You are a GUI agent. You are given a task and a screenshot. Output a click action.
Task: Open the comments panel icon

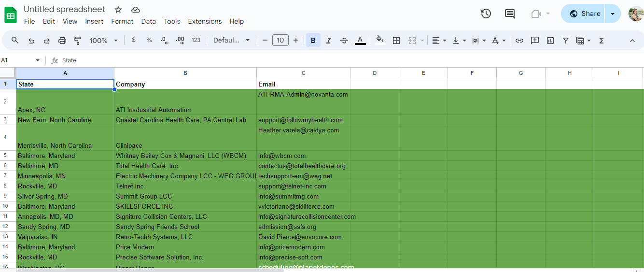pyautogui.click(x=509, y=14)
